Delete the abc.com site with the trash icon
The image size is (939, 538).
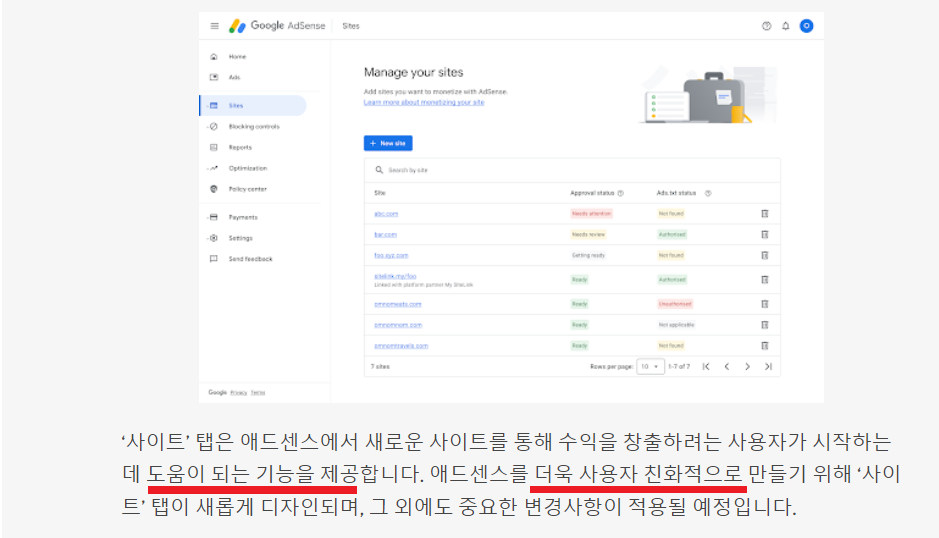pos(765,214)
